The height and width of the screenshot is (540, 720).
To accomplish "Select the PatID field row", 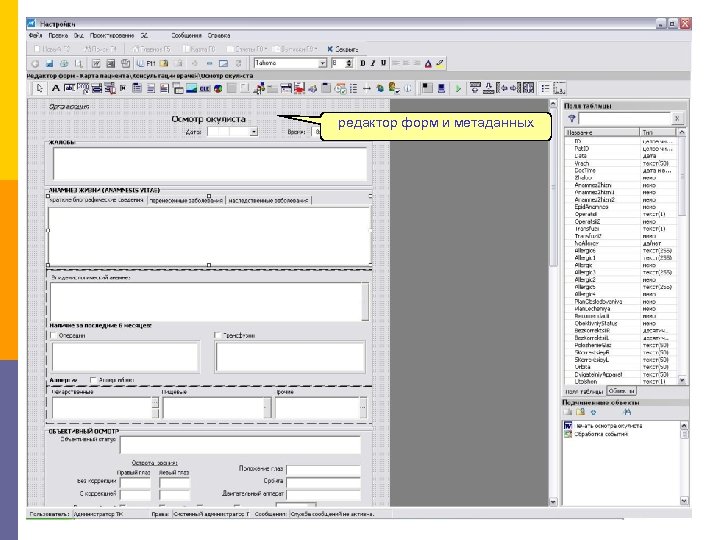I will point(621,149).
